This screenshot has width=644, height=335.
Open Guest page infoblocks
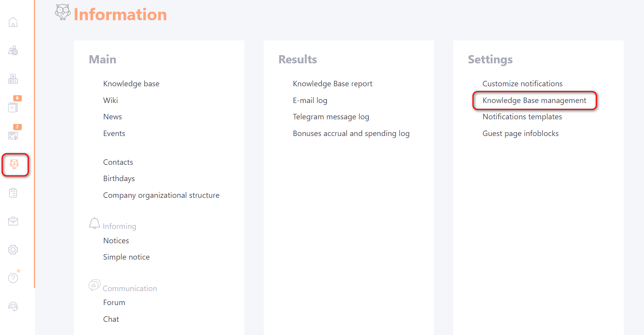coord(520,134)
